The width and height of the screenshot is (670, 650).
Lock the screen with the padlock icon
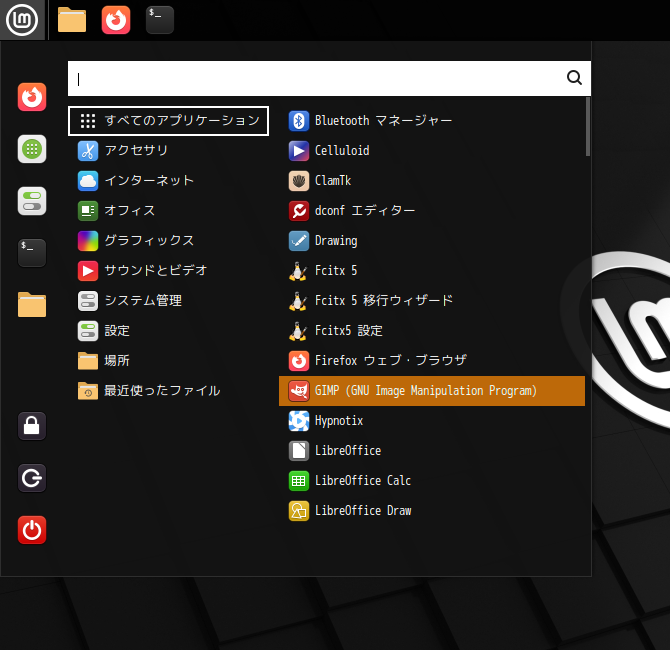pos(32,426)
